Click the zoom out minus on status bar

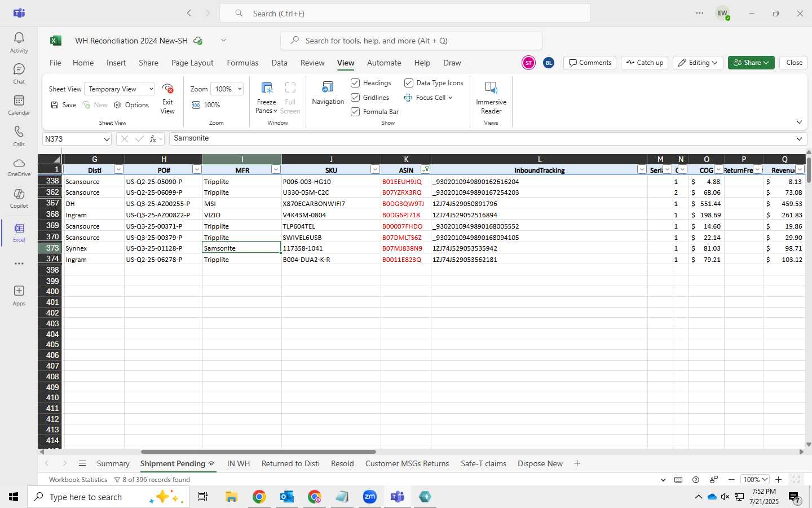click(731, 479)
